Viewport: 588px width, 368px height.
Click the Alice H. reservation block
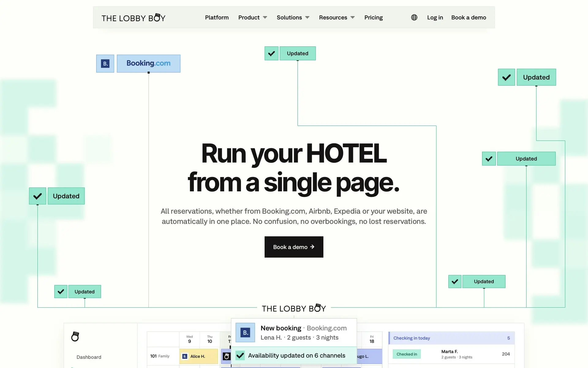coord(198,356)
